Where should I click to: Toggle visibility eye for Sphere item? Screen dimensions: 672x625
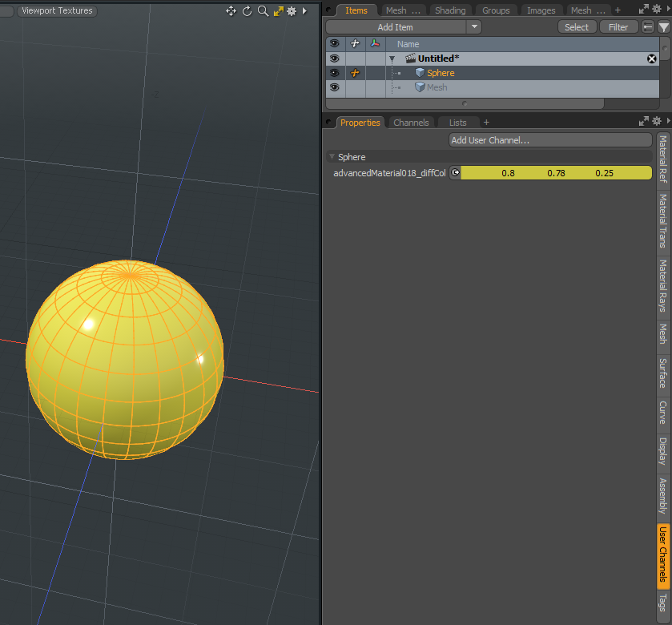(x=334, y=73)
